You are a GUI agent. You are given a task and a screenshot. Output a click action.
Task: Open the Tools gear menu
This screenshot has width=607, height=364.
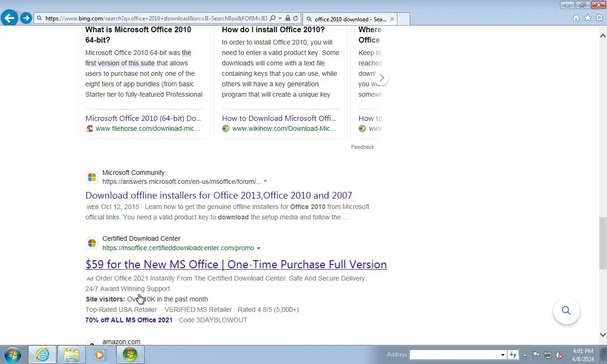[x=599, y=18]
